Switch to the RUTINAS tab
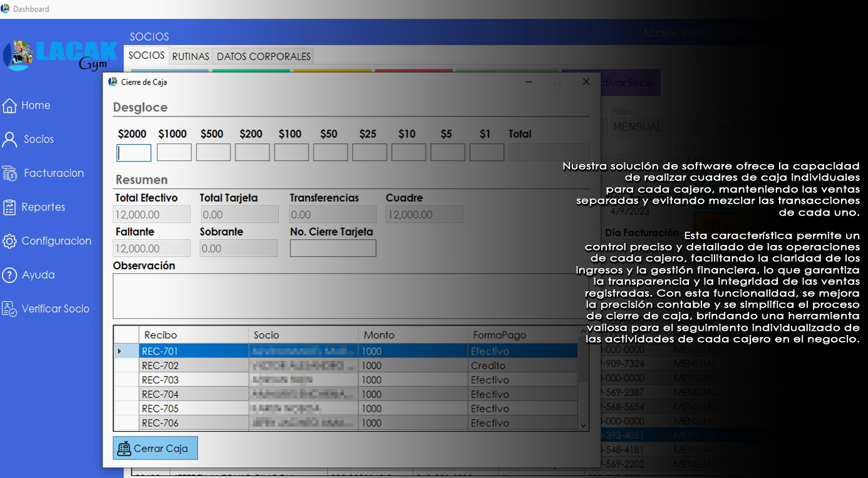This screenshot has height=478, width=868. point(190,56)
